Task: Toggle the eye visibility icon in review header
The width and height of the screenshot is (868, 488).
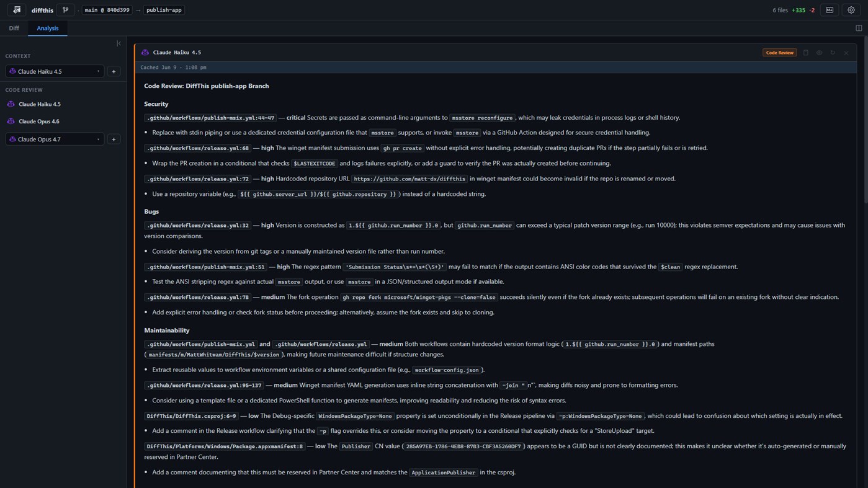Action: click(x=819, y=53)
